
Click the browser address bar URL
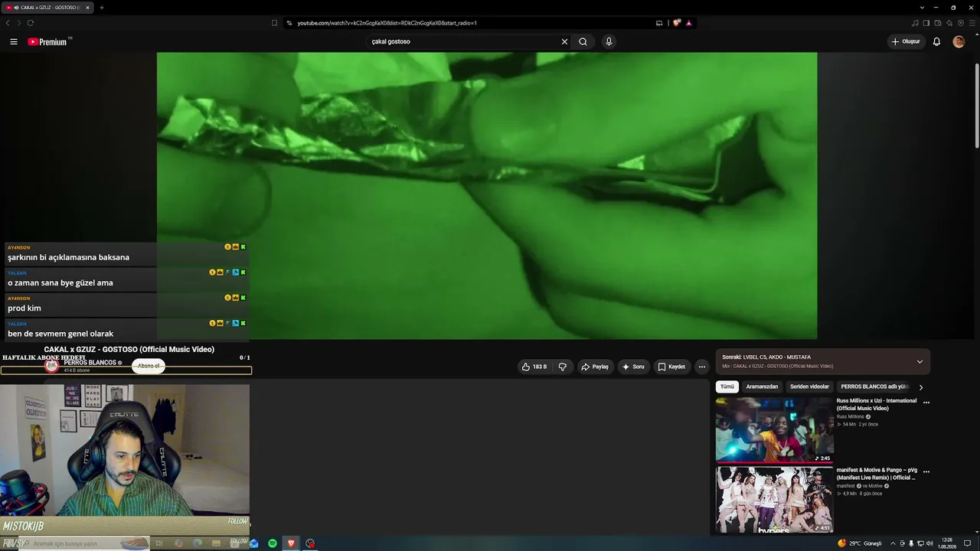[387, 23]
